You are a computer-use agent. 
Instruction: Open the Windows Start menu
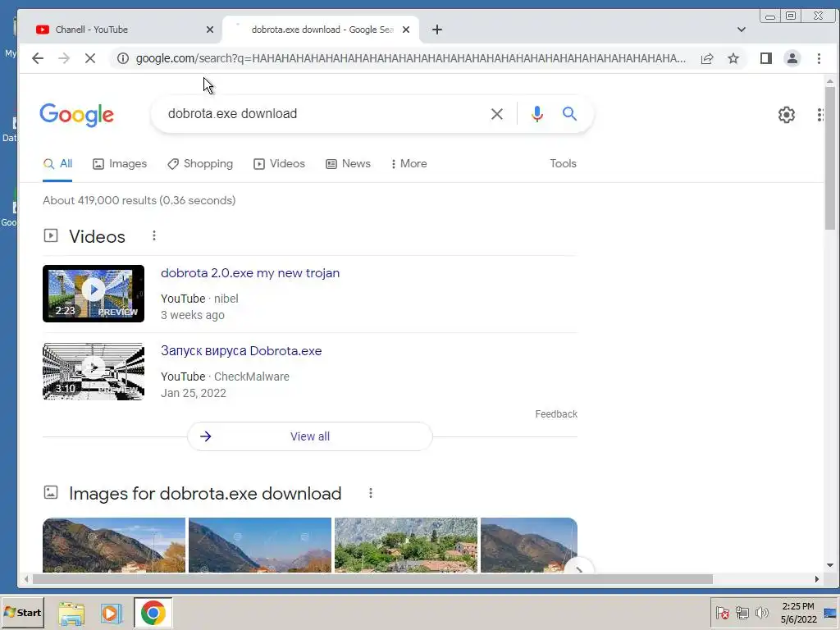[22, 613]
